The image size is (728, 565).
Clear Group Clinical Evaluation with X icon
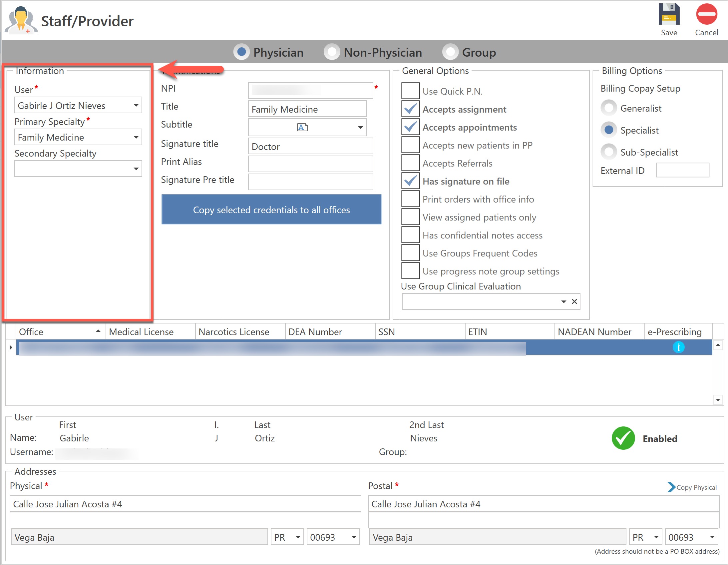pos(574,301)
